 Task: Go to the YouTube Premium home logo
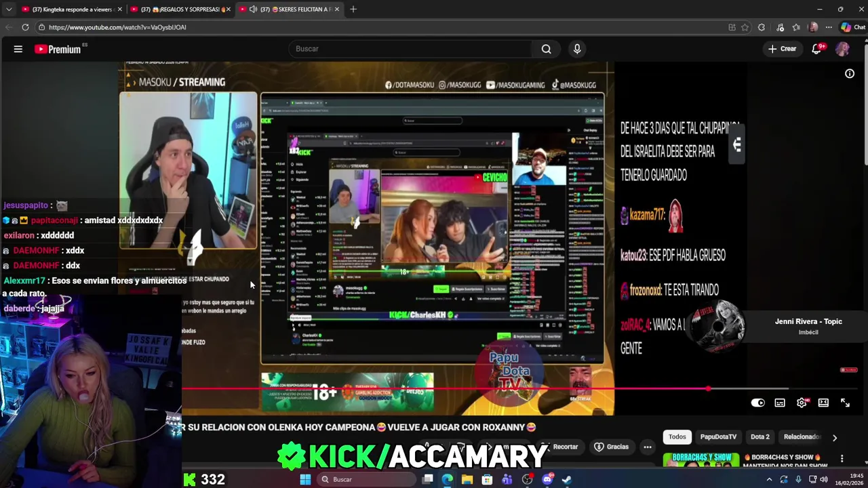click(x=58, y=49)
